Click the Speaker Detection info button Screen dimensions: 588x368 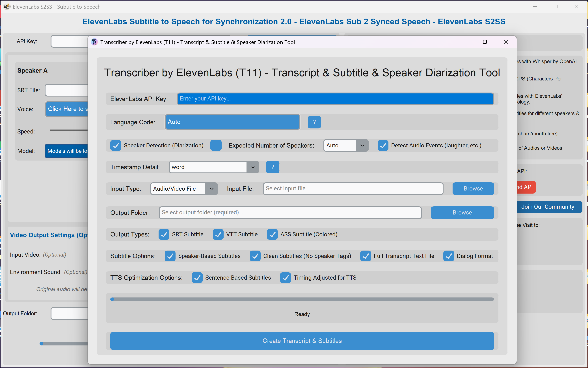pyautogui.click(x=216, y=145)
